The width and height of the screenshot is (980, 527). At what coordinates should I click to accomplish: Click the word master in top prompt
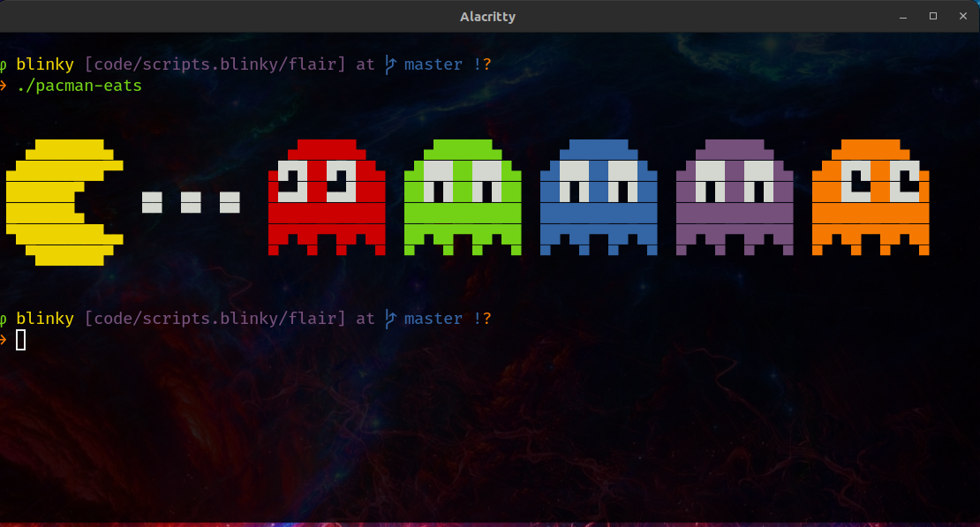click(x=433, y=64)
